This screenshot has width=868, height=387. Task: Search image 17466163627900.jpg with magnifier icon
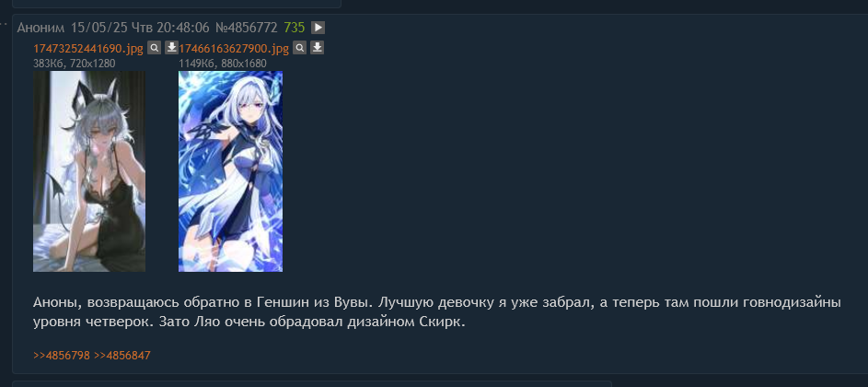(299, 48)
